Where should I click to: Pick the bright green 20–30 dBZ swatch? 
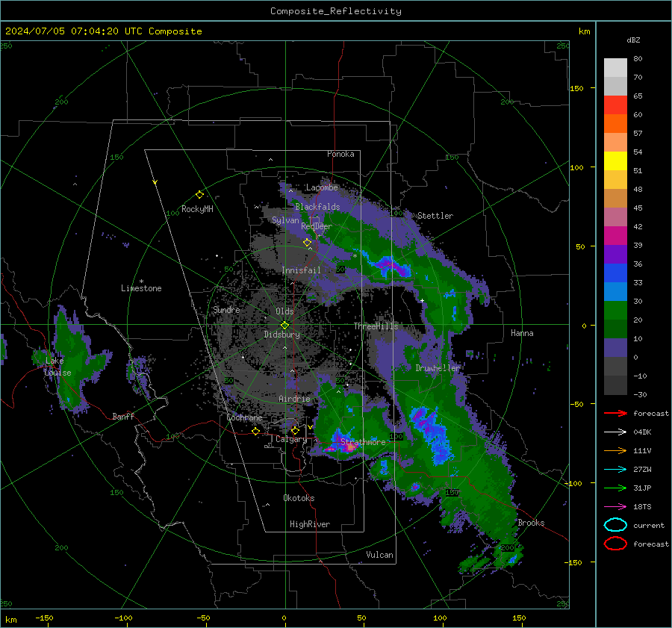pyautogui.click(x=615, y=311)
